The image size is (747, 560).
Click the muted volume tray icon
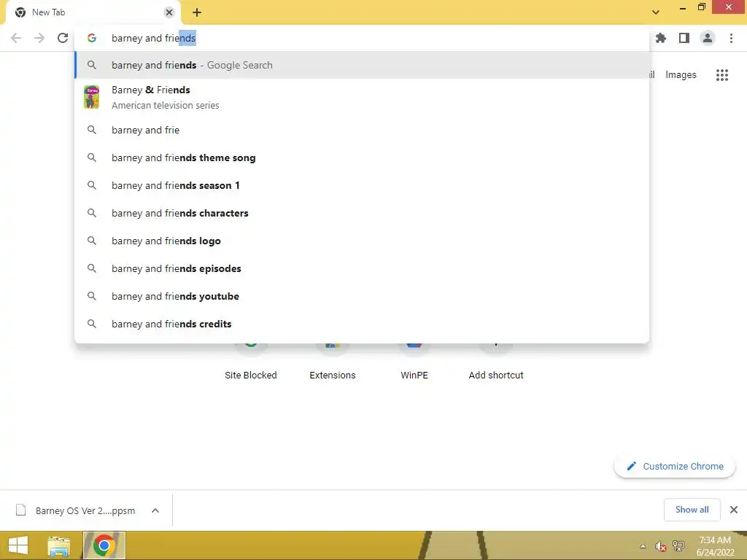(660, 546)
